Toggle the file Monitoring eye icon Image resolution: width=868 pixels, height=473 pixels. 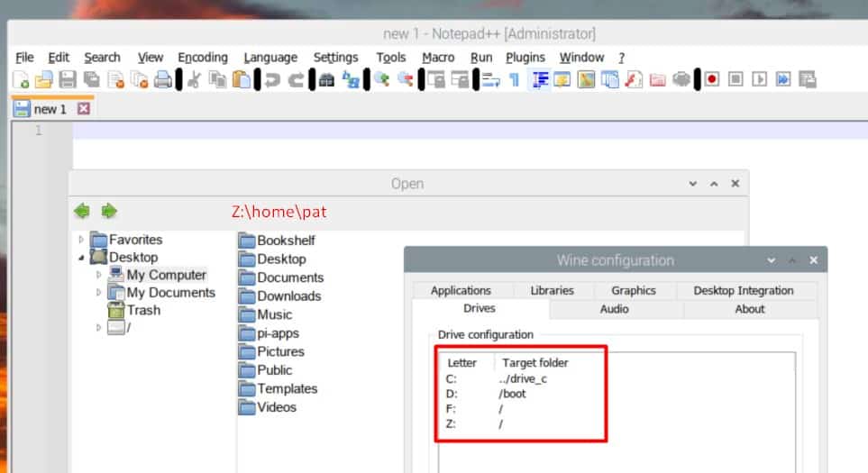click(681, 79)
